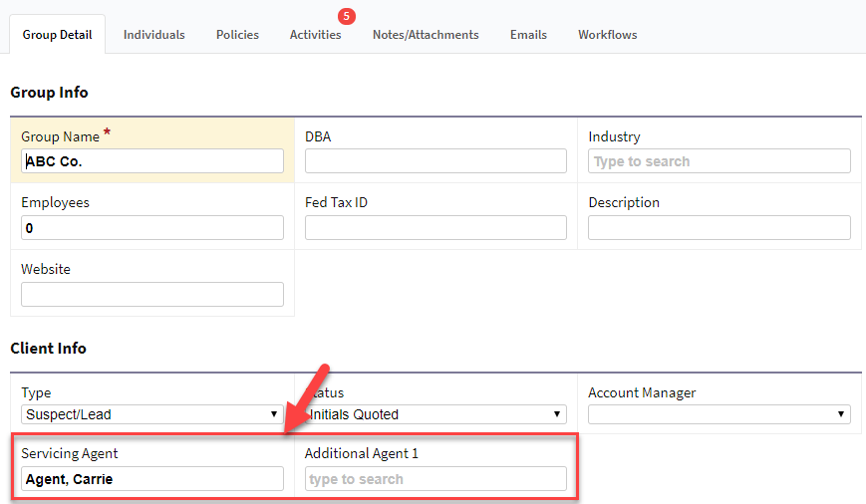The width and height of the screenshot is (866, 504).
Task: Open the Status dropdown showing Initials Quoted
Action: [x=435, y=414]
